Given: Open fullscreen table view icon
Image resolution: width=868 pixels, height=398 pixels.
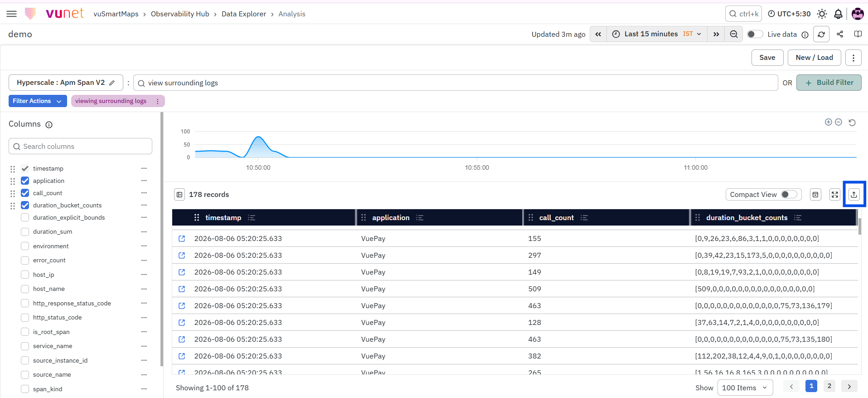Looking at the screenshot, I should point(835,195).
